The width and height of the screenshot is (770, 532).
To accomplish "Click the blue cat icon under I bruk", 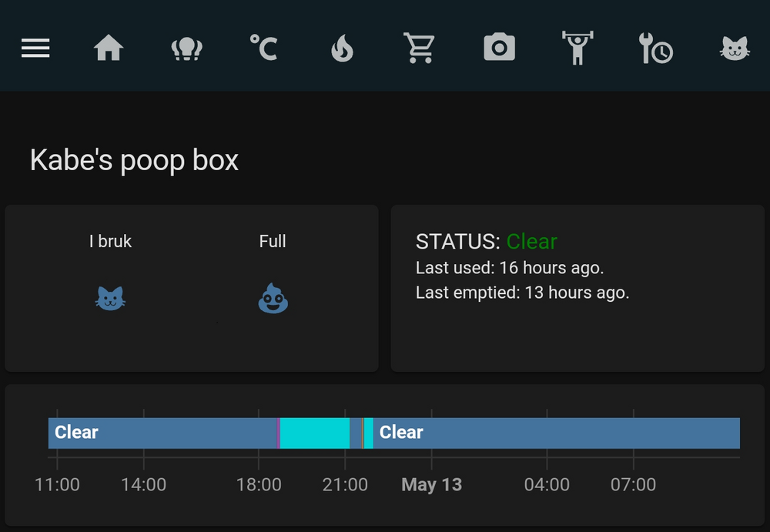I will click(110, 299).
